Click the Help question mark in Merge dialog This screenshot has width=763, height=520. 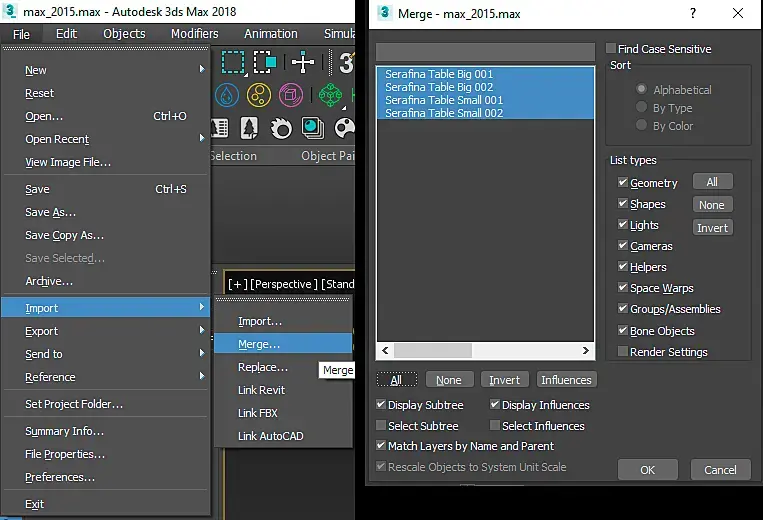(693, 13)
